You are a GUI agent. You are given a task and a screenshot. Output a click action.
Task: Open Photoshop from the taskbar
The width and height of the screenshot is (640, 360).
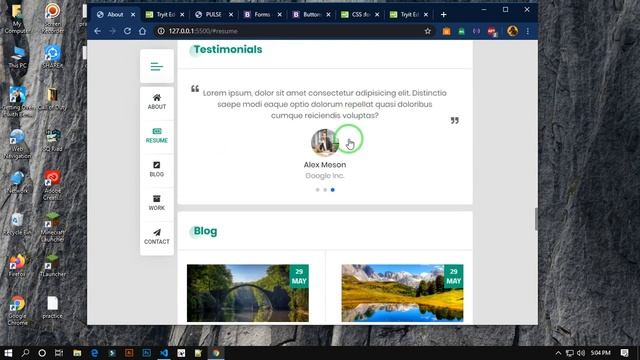point(147,353)
